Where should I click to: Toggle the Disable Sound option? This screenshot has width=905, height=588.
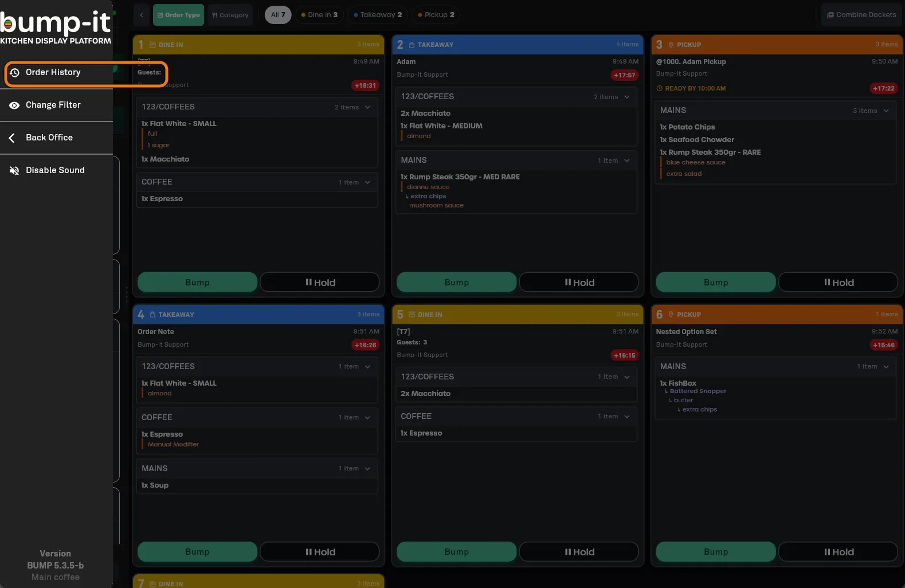coord(56,170)
